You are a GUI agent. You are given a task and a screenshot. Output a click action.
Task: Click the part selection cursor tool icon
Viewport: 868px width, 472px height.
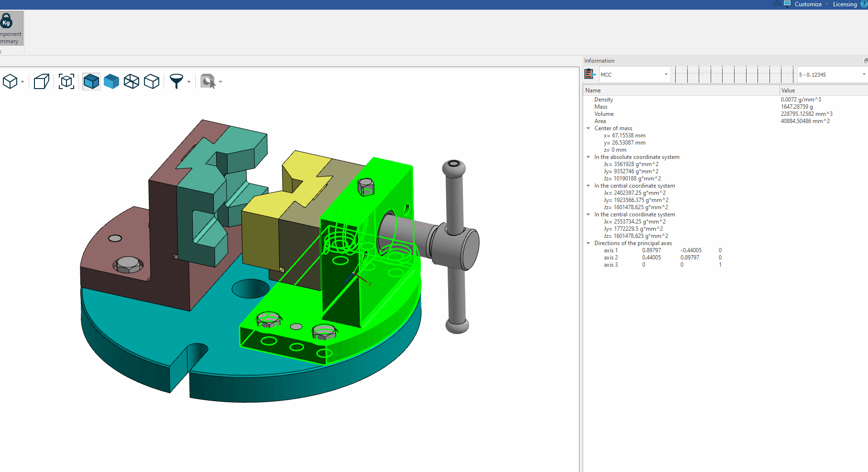[208, 81]
